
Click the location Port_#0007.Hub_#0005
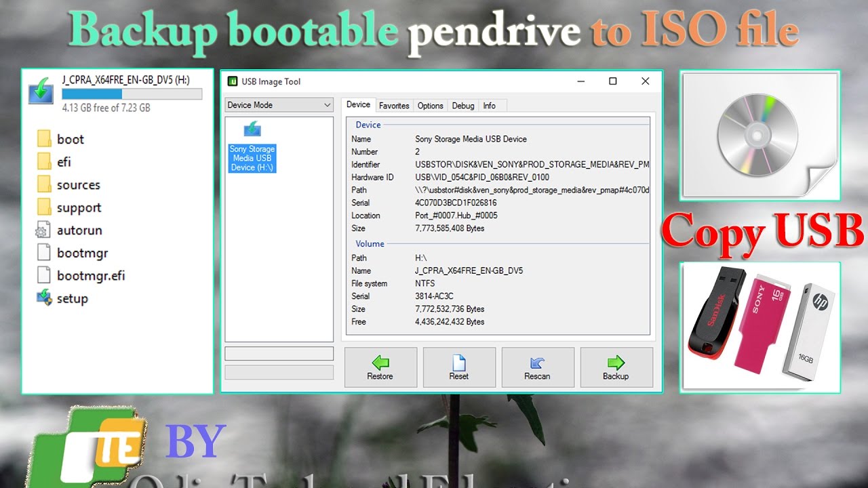pos(456,216)
